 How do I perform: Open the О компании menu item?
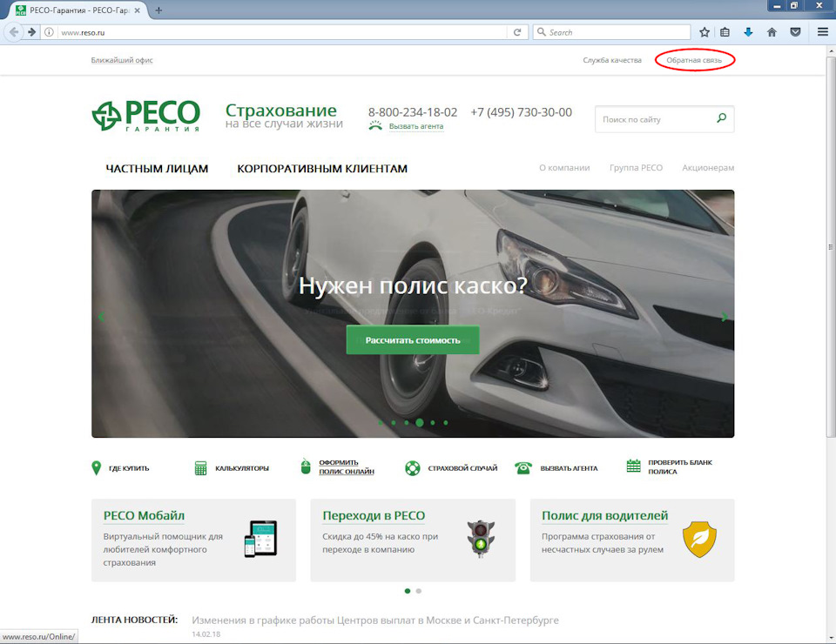[x=564, y=168]
